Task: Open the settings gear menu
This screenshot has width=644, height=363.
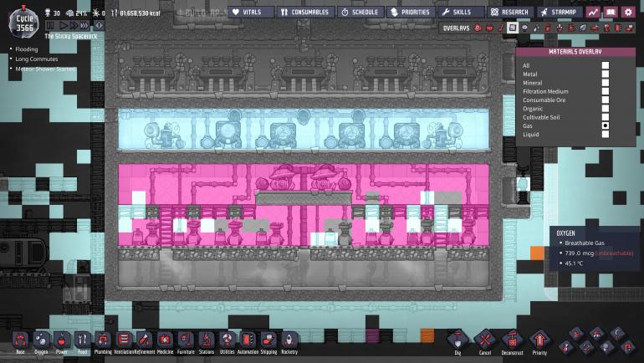Action: click(x=628, y=13)
